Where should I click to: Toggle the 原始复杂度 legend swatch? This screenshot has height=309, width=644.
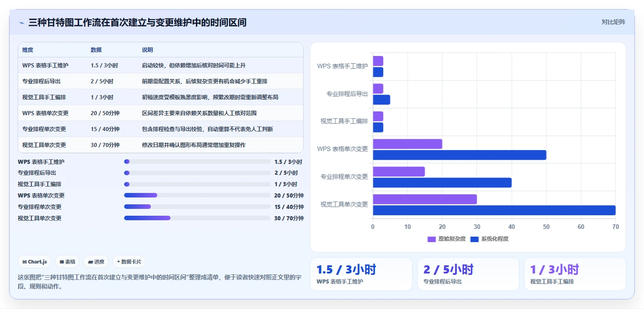(432, 239)
